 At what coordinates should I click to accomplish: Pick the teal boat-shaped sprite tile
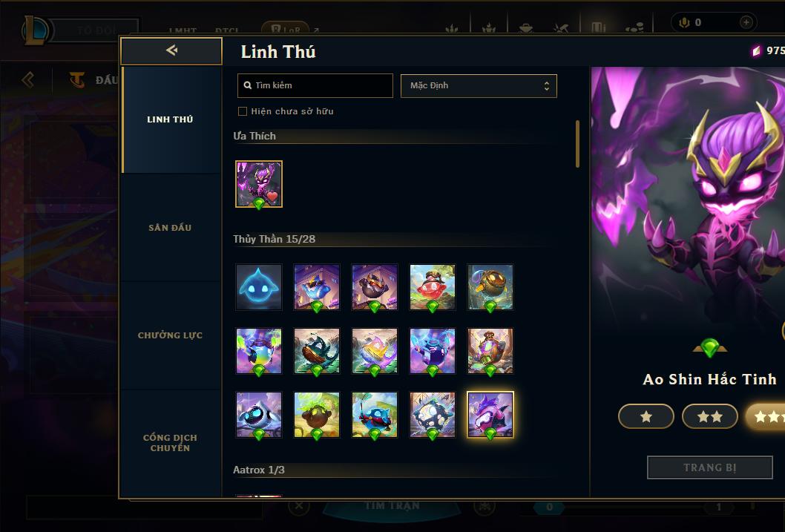pyautogui.click(x=317, y=351)
